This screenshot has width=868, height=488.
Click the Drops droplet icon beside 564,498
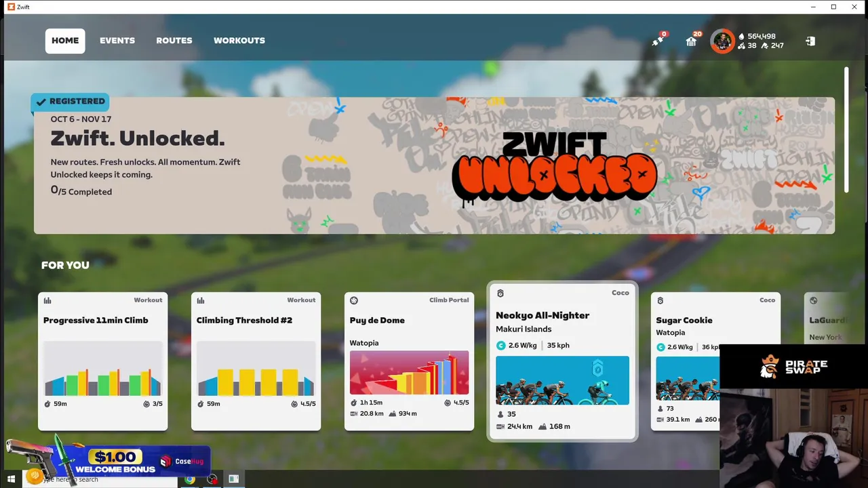(741, 37)
